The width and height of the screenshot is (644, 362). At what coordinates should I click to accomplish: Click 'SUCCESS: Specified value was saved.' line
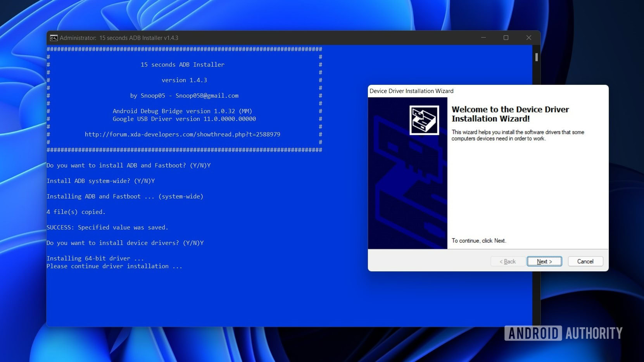pyautogui.click(x=107, y=228)
